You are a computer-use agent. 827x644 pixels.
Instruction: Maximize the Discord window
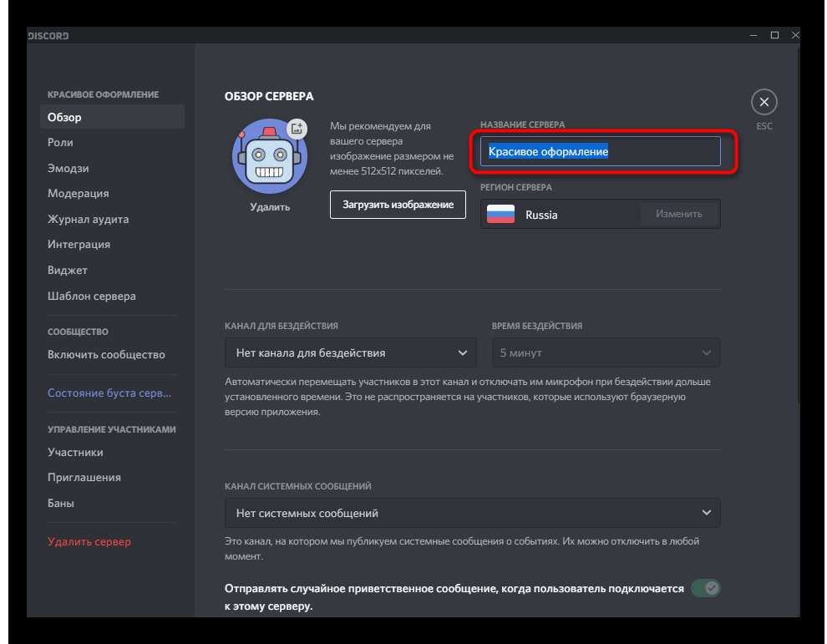pyautogui.click(x=774, y=35)
